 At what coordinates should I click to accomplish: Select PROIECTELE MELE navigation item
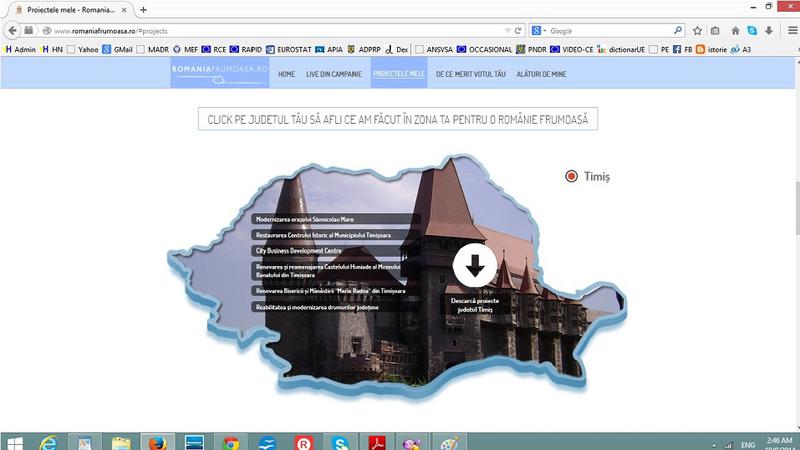[x=399, y=73]
